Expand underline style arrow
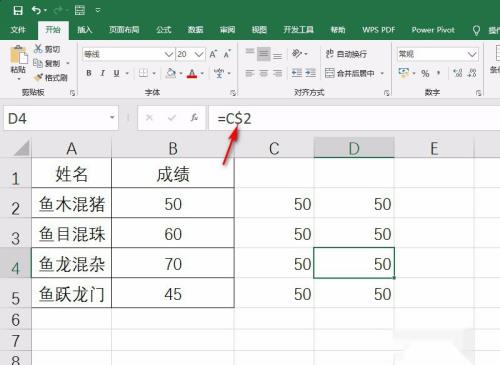Screen dimensions: 500x365 pos(127,73)
